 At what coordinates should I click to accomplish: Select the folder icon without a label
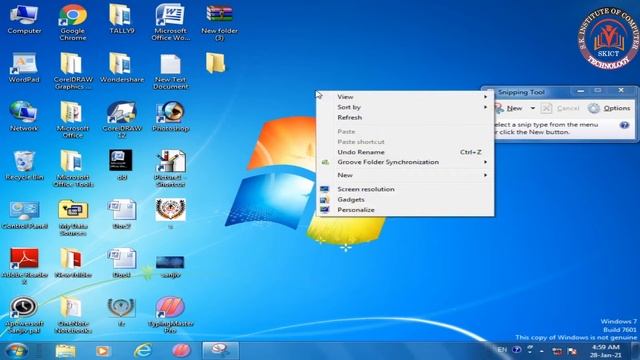tap(215, 63)
